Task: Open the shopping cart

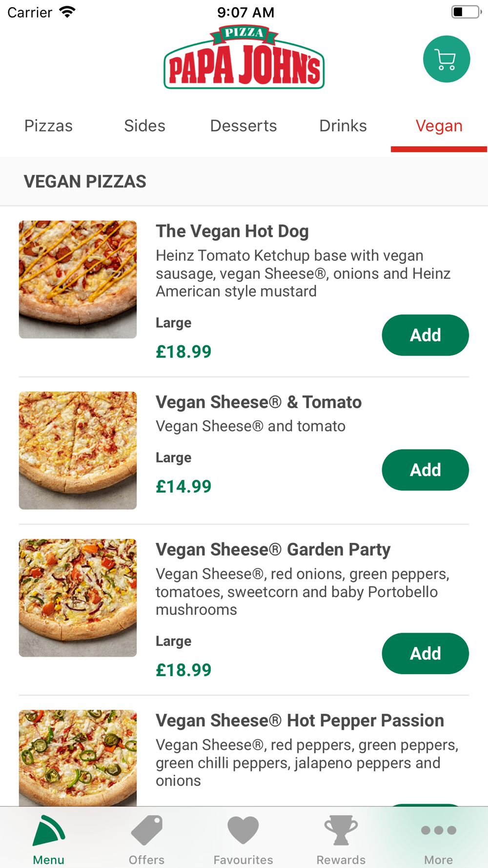Action: 446,59
